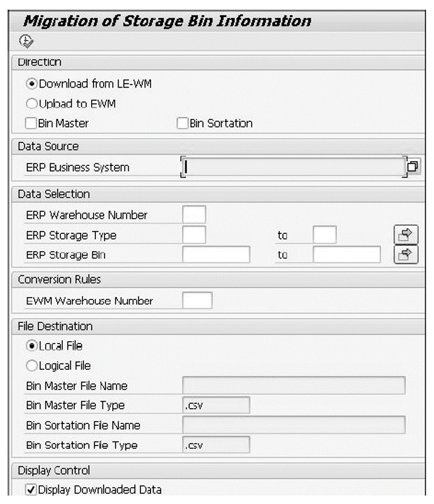This screenshot has width=434, height=504.
Task: Uncheck the Display Downloaded Data checkbox
Action: (x=31, y=489)
